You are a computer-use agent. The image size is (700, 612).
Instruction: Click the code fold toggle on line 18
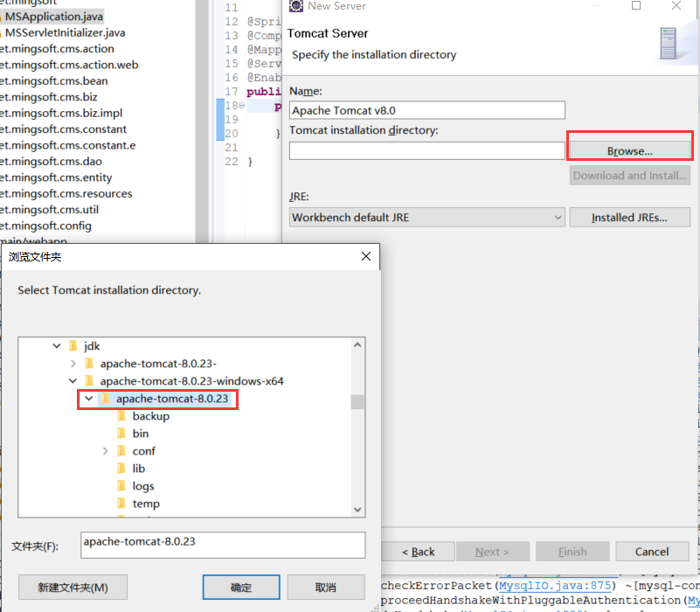[x=241, y=106]
